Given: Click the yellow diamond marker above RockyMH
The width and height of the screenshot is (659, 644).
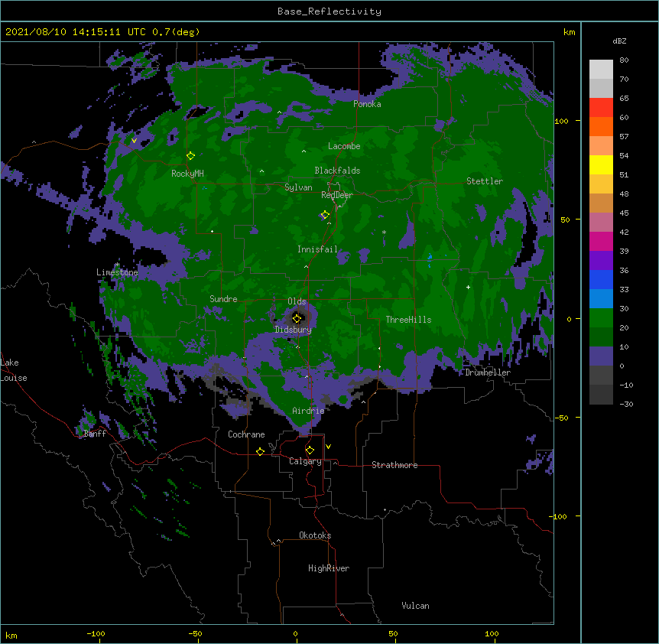Looking at the screenshot, I should click(x=191, y=156).
